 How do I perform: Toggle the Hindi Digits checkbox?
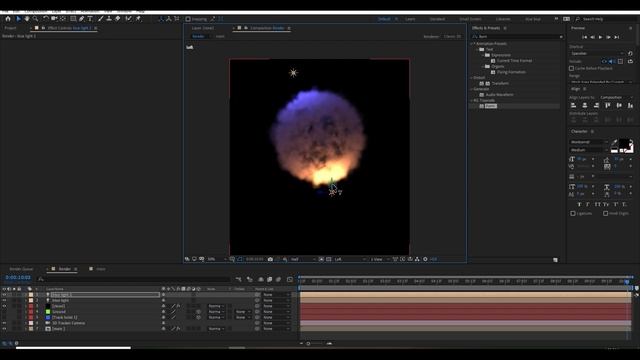point(605,213)
